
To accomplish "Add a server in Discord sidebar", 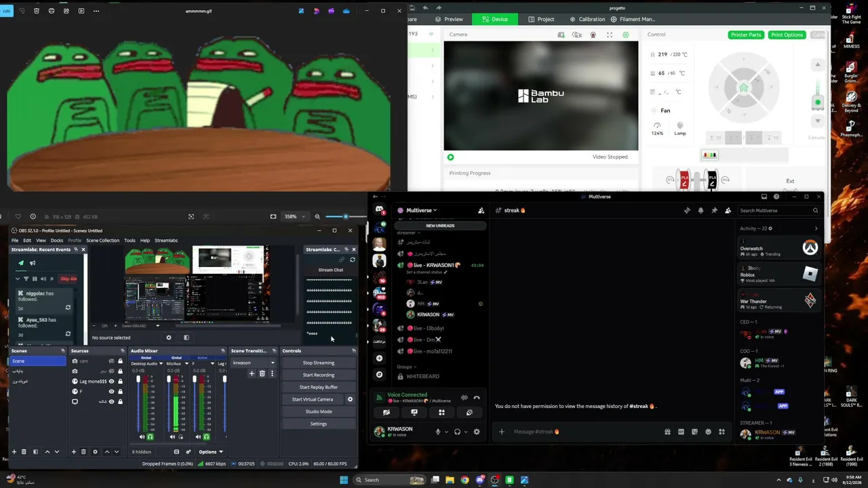I will click(379, 358).
